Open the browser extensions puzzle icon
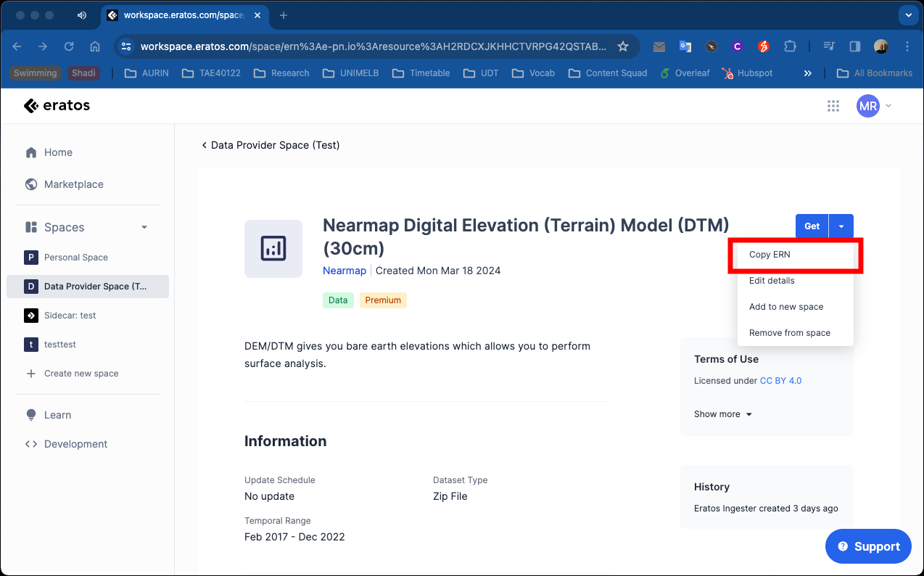Viewport: 924px width, 576px height. pos(790,46)
